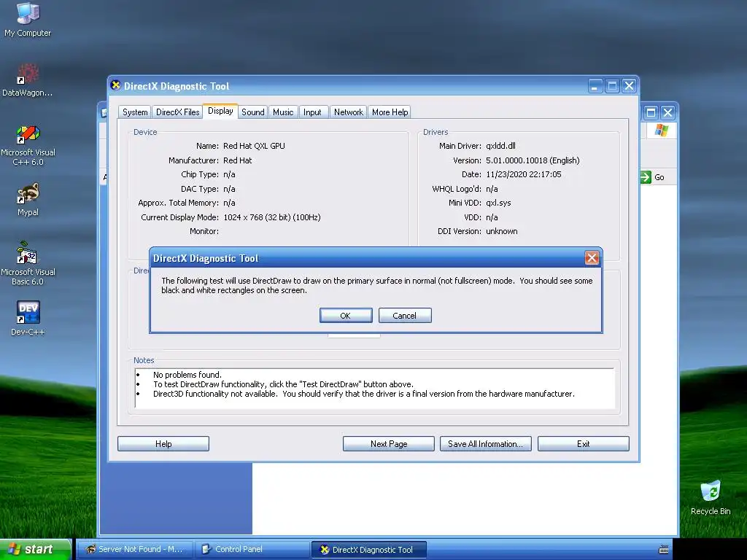Select DirectX Diagnostic Tool taskbar button
This screenshot has width=747, height=560.
click(x=368, y=550)
